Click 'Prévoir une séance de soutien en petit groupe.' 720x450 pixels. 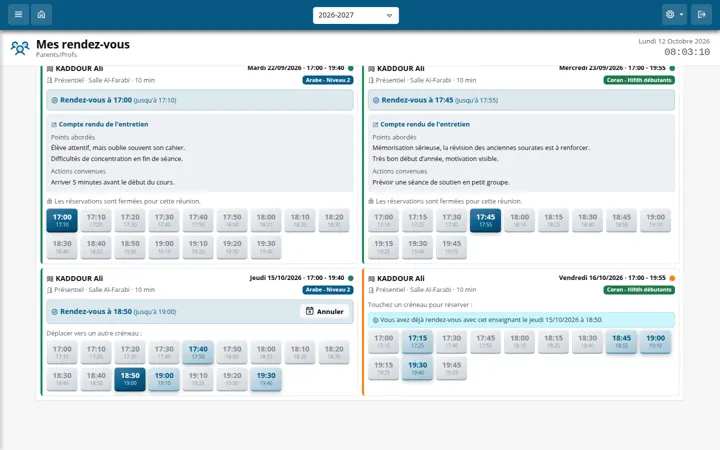pos(440,182)
